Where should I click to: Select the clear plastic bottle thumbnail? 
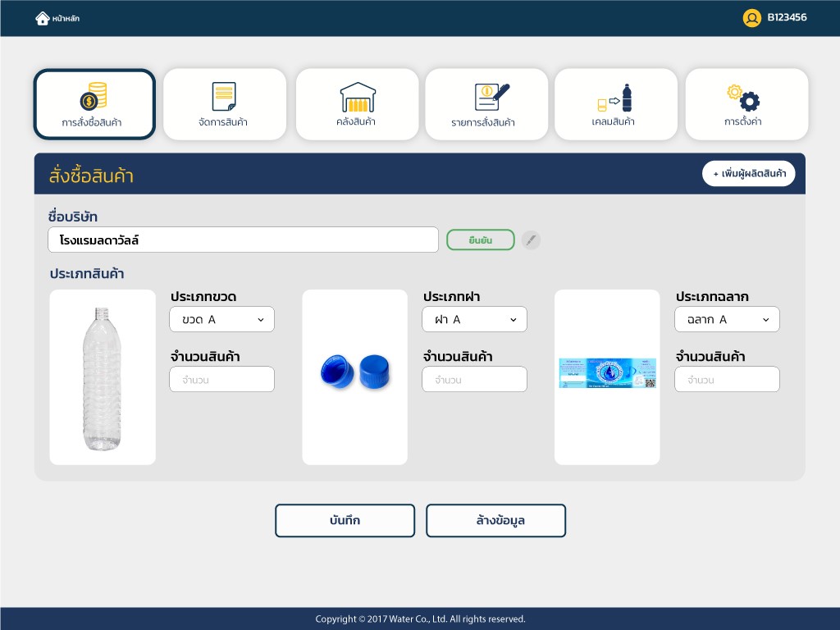pyautogui.click(x=103, y=377)
